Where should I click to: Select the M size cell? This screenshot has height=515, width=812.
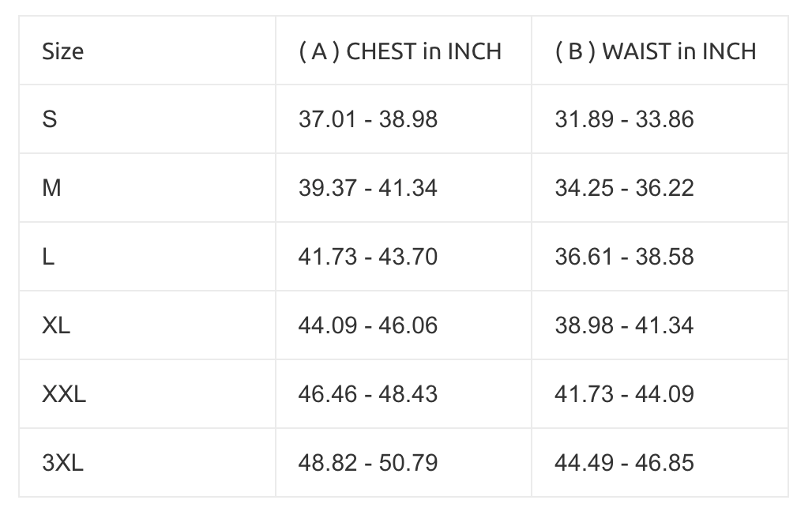(x=51, y=188)
